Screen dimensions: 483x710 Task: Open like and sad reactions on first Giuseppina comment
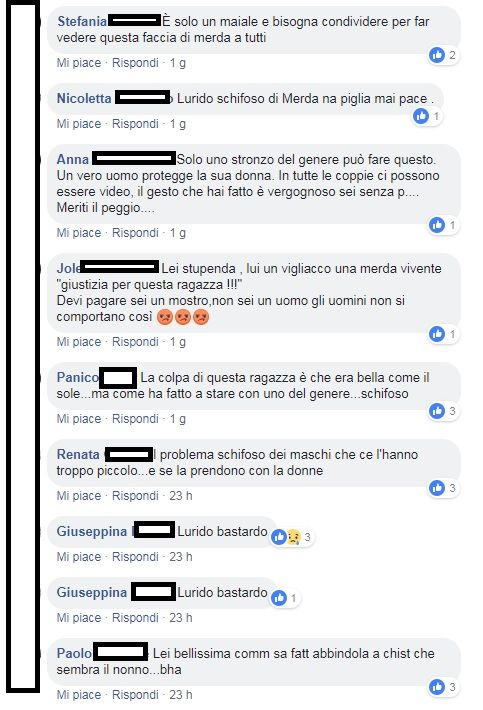pos(292,537)
